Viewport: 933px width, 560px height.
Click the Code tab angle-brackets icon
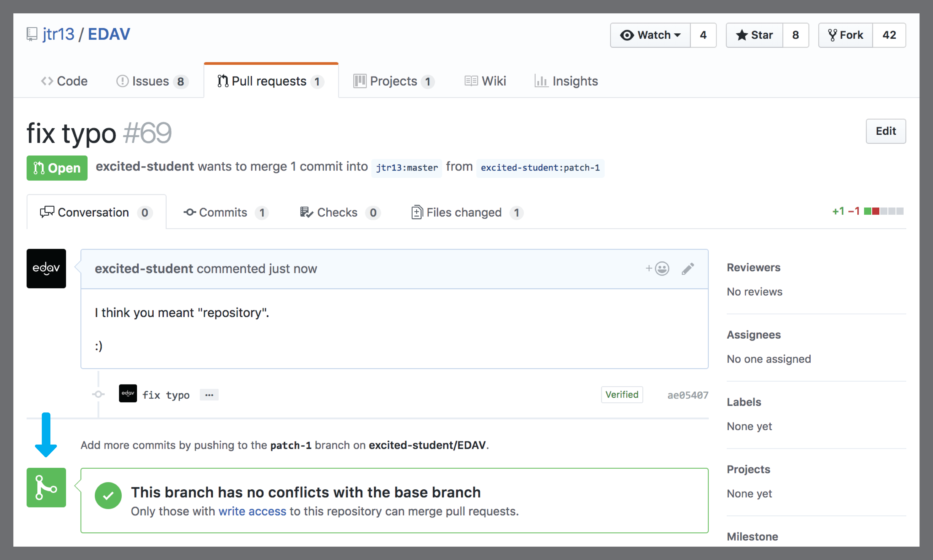tap(47, 81)
